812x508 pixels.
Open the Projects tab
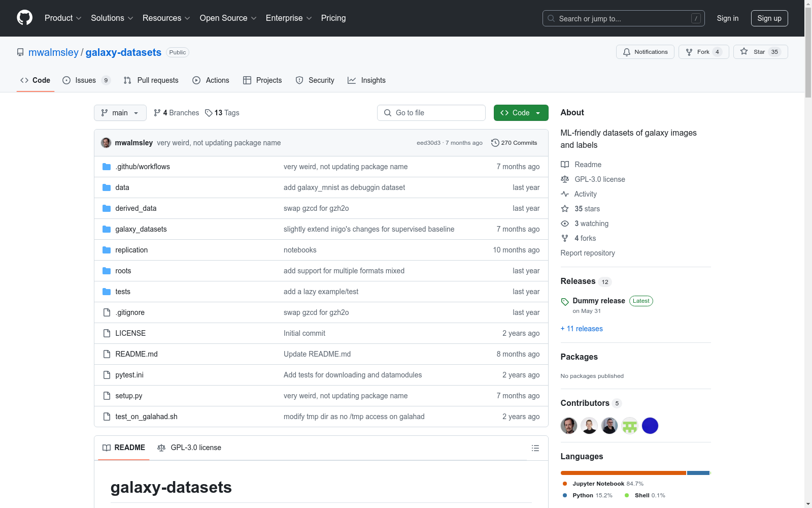coord(262,80)
